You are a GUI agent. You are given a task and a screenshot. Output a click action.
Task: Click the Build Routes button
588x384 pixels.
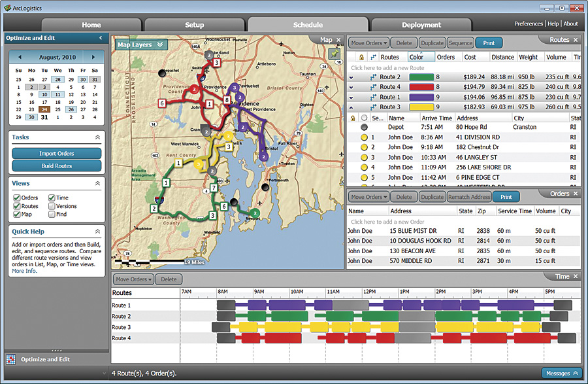point(56,166)
